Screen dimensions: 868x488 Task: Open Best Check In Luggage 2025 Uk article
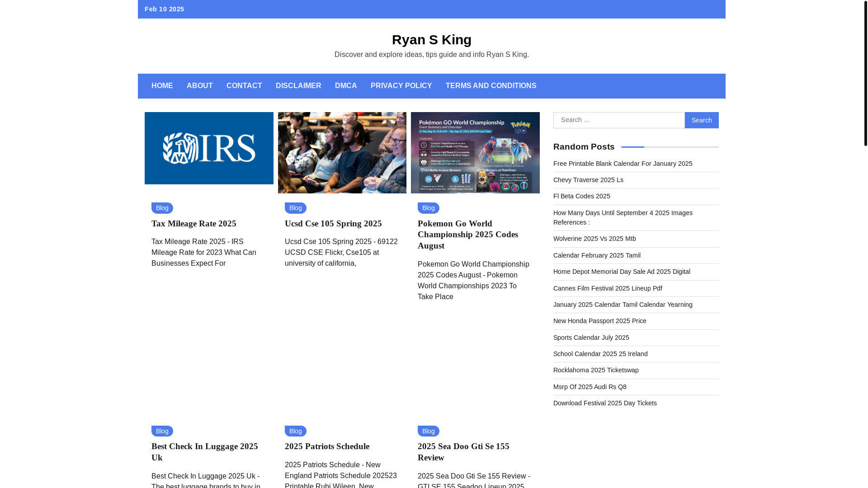[x=205, y=452]
